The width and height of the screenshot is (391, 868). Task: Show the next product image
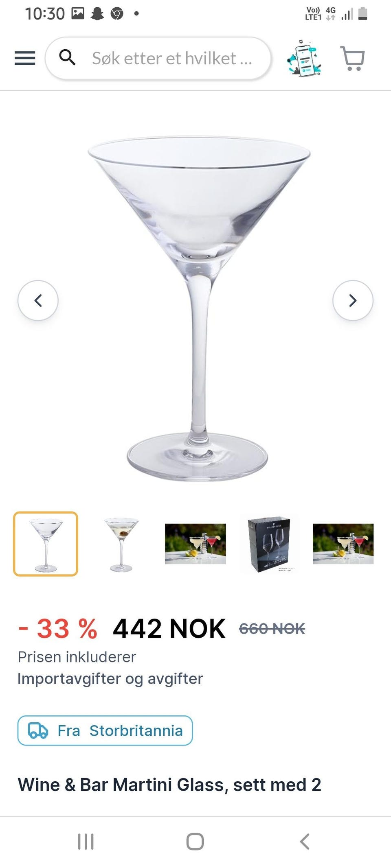pos(353,300)
